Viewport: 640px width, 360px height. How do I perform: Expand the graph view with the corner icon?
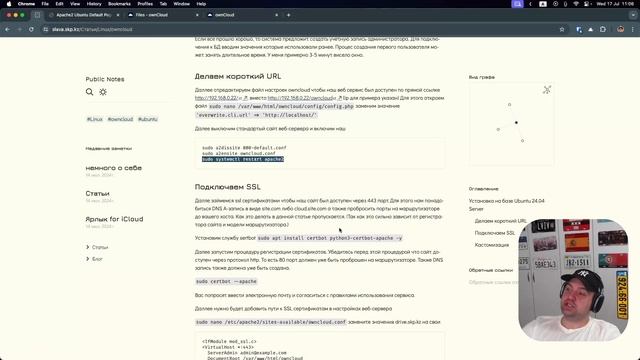pos(547,90)
